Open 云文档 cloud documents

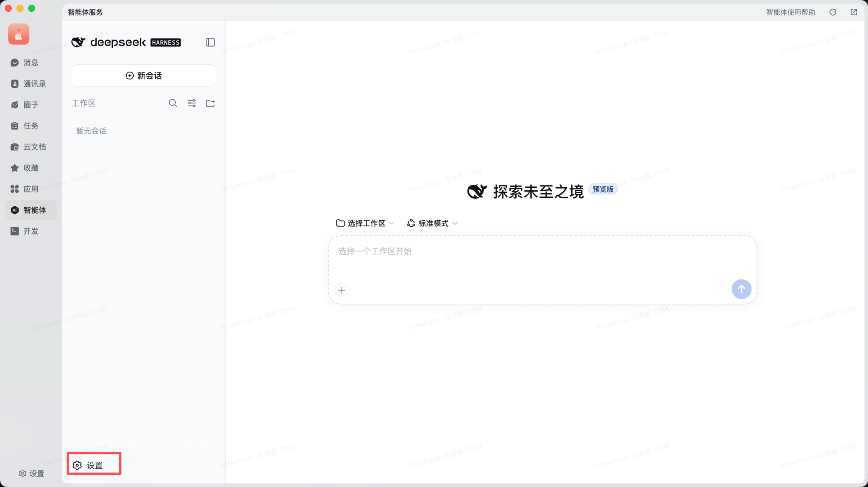pyautogui.click(x=31, y=147)
